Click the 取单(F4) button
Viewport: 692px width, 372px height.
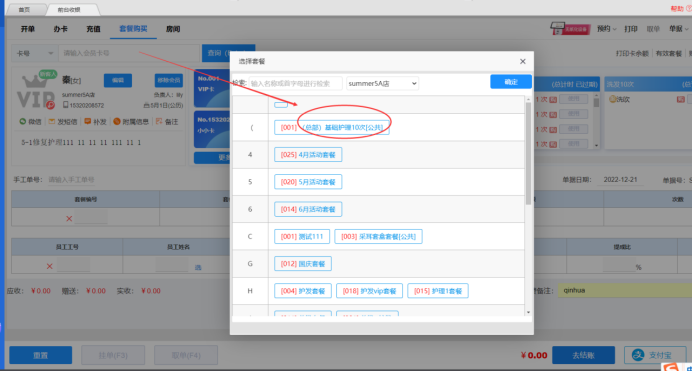(186, 355)
